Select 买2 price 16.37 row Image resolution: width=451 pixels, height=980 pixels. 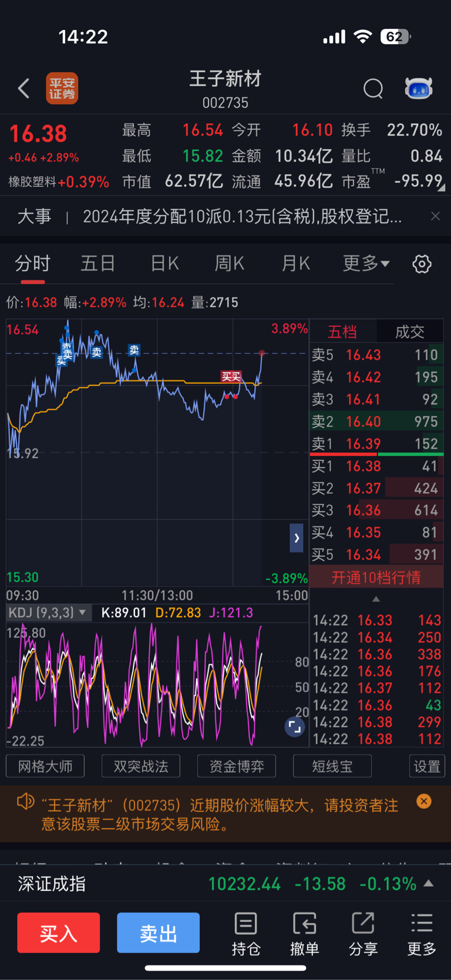[376, 488]
